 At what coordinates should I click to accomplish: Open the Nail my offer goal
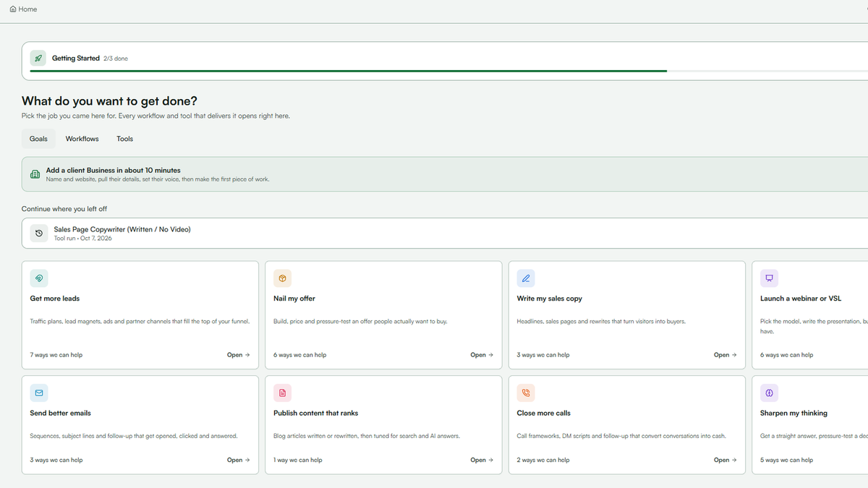pos(482,355)
